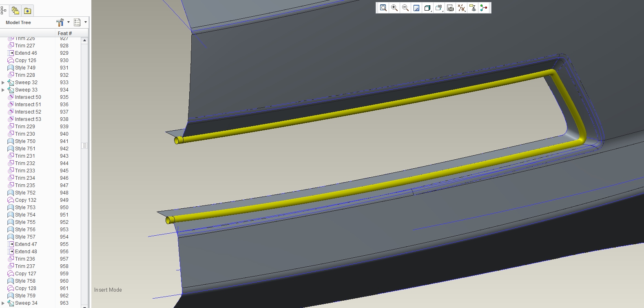This screenshot has height=308, width=644.
Task: Open the Settings dropdown arrow beside tools icon
Action: click(x=69, y=22)
